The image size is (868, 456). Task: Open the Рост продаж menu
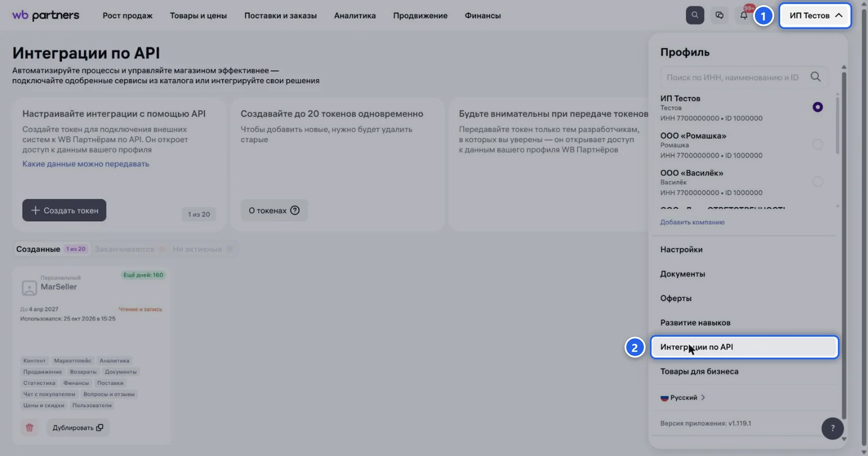click(127, 15)
